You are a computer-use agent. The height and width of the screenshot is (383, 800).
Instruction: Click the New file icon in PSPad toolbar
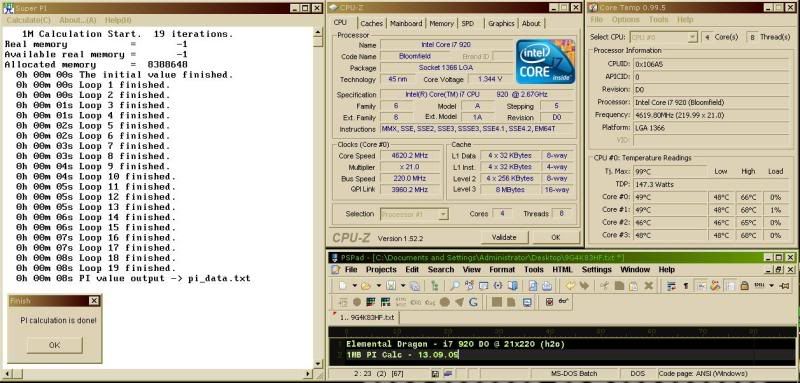pyautogui.click(x=342, y=286)
